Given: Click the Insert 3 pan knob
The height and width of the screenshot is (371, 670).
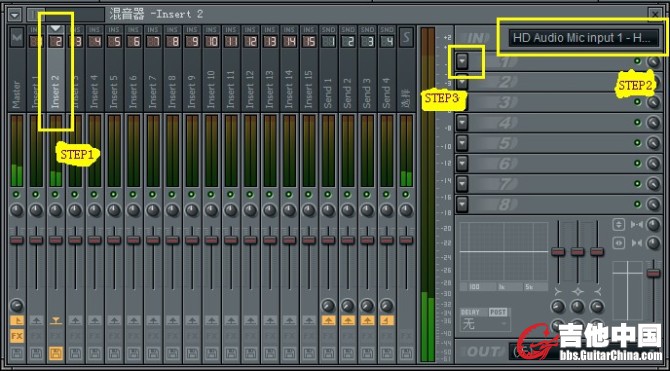Looking at the screenshot, I should coord(75,210).
